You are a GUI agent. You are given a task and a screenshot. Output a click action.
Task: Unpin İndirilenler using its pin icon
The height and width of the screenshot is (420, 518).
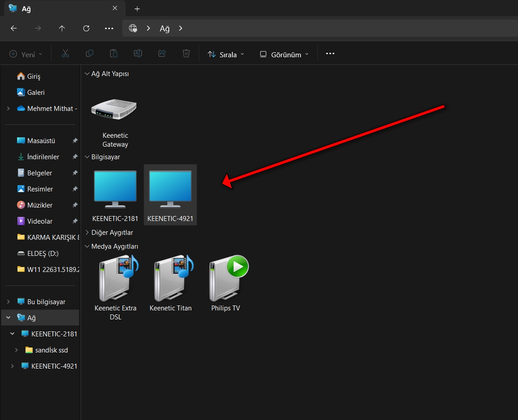(x=75, y=157)
